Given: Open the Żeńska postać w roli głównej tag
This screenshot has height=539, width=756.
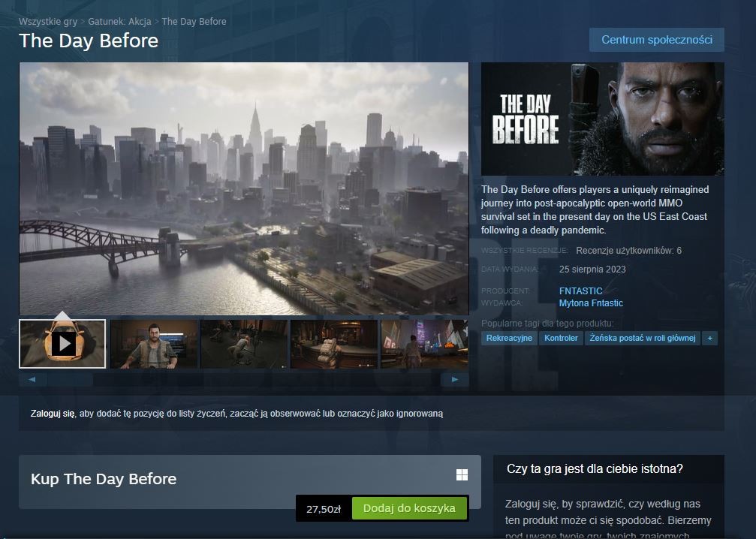Looking at the screenshot, I should 642,338.
